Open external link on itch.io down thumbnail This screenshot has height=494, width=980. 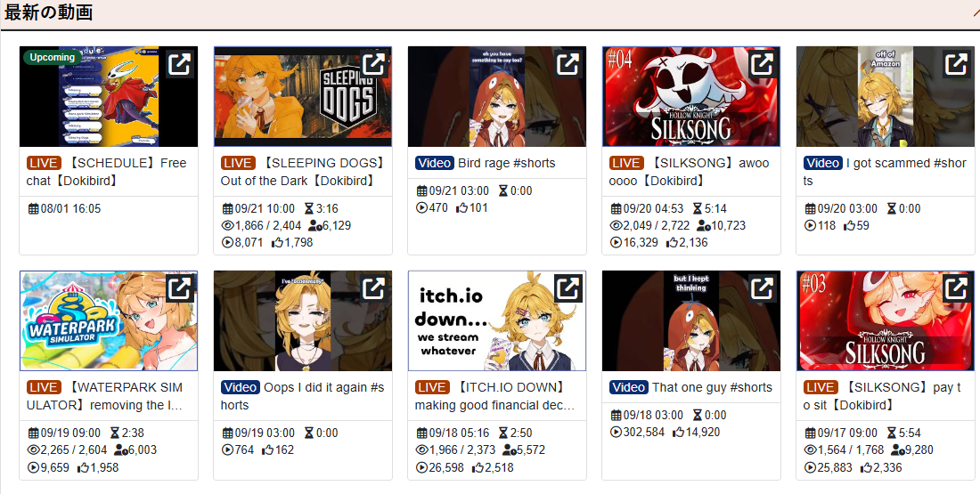[568, 288]
